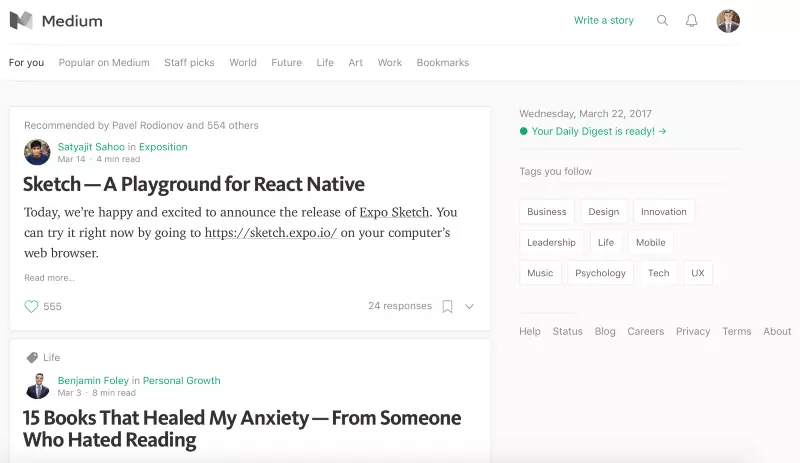This screenshot has width=800, height=463.
Task: Click Write a story link
Action: (604, 20)
